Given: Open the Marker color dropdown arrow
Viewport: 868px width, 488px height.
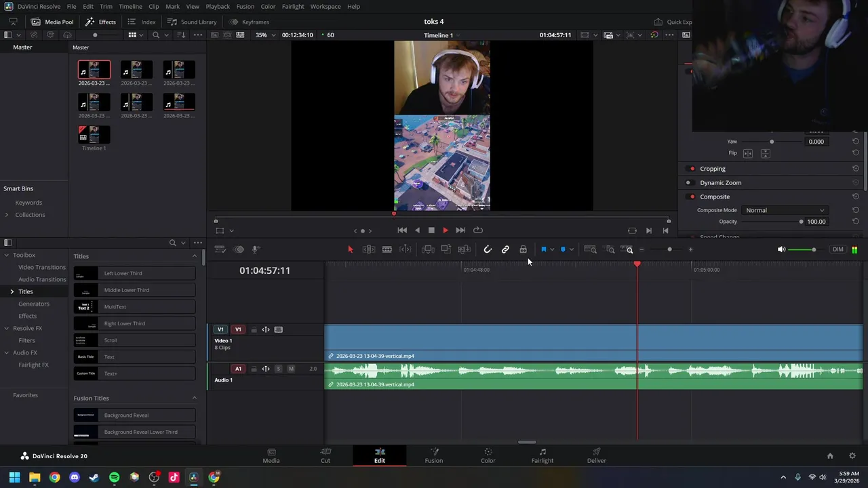Looking at the screenshot, I should pos(572,249).
